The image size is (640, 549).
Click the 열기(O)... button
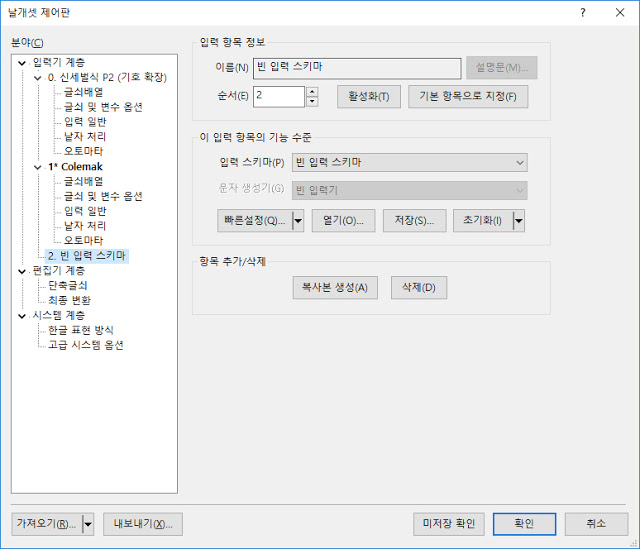pos(343,221)
